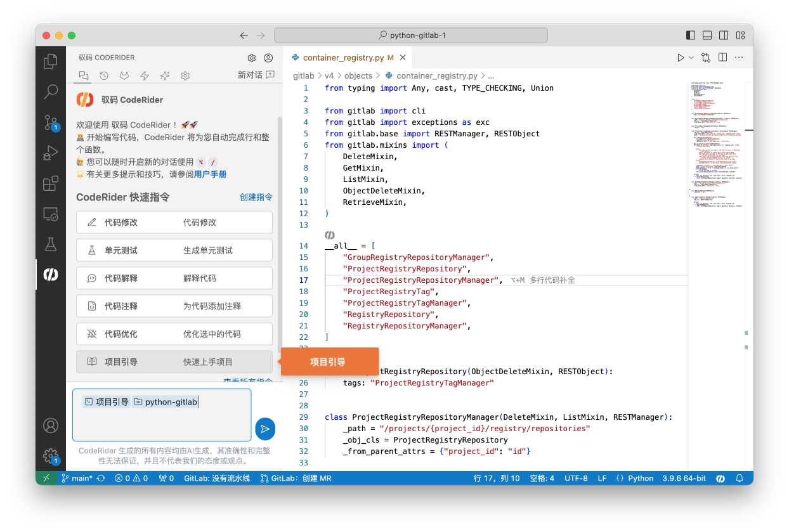Click GitLab: 创建 MR status item
Screen dimensions: 789x532
coord(296,478)
